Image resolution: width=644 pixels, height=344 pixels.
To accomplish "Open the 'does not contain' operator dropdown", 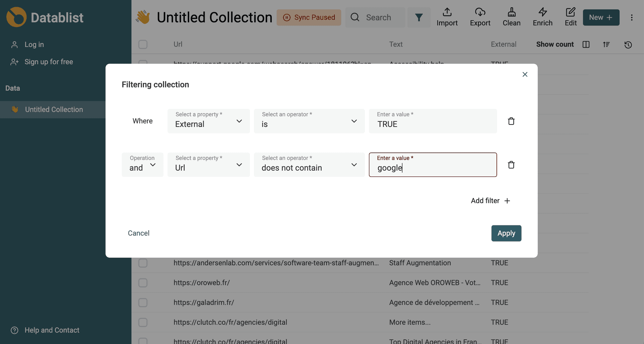I will [x=309, y=165].
